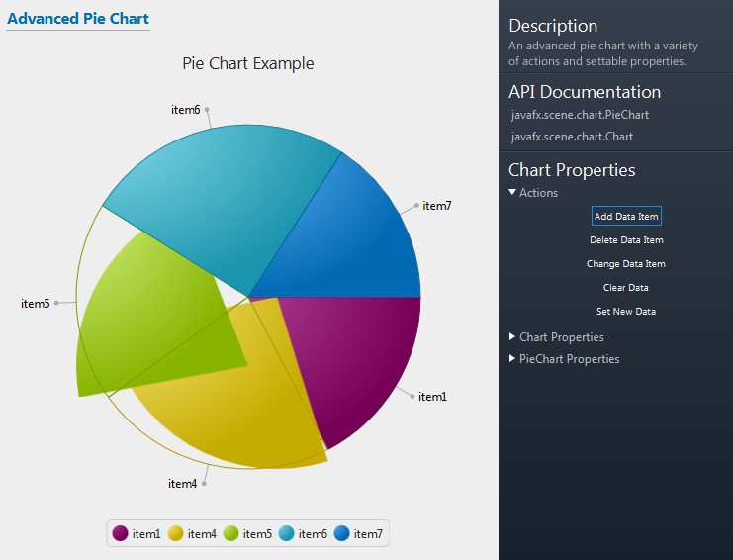Click the item1 purple legend circle
This screenshot has width=733, height=560.
121,533
